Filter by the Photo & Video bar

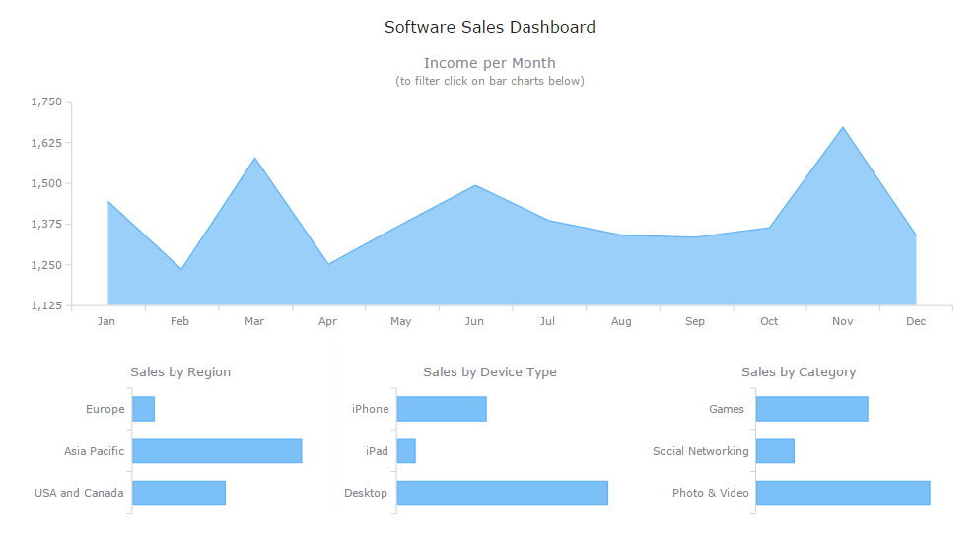(x=843, y=493)
